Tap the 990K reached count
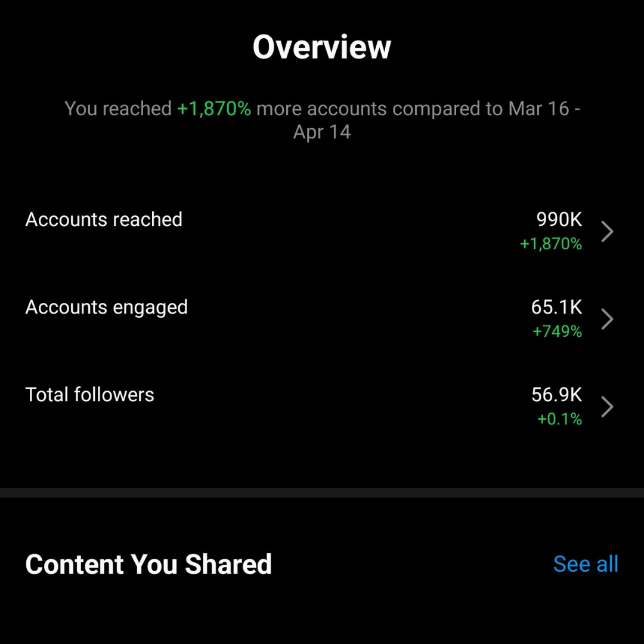Screen dimensions: 644x644 click(559, 219)
